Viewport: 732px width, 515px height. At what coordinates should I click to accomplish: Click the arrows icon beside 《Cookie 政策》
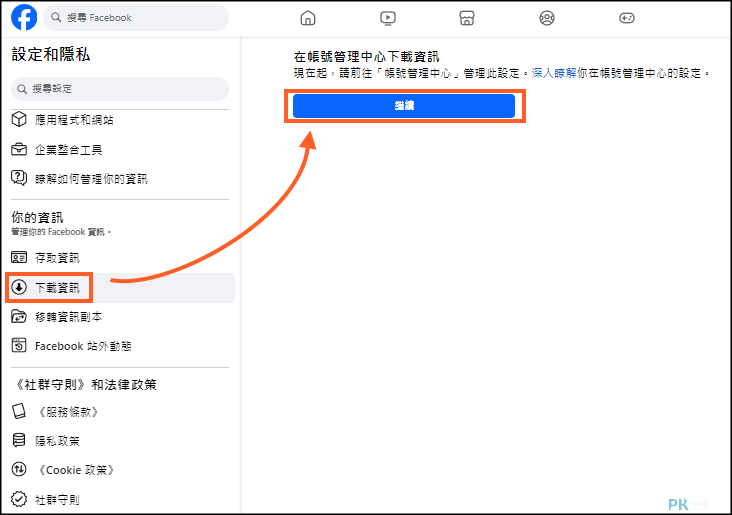point(19,469)
